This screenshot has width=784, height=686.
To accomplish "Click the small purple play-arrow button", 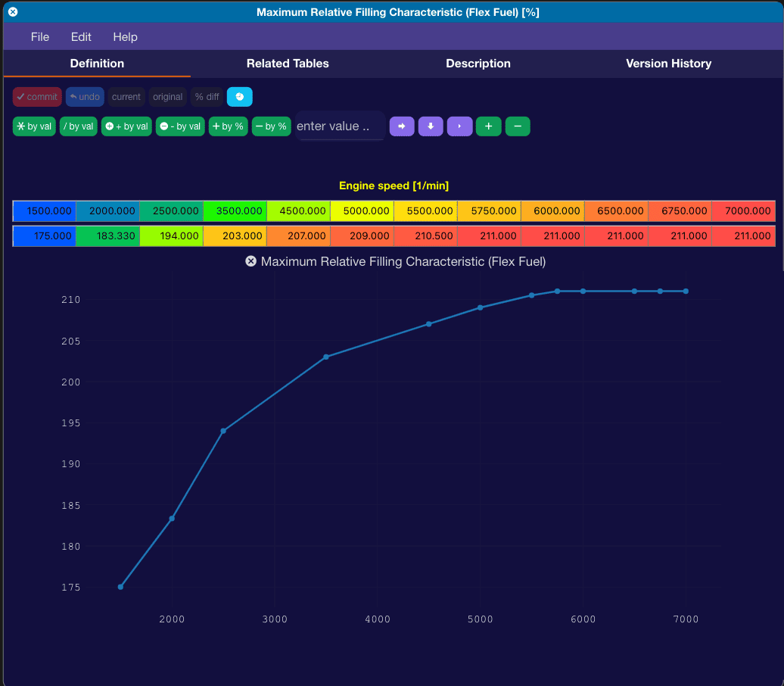I will (x=459, y=126).
